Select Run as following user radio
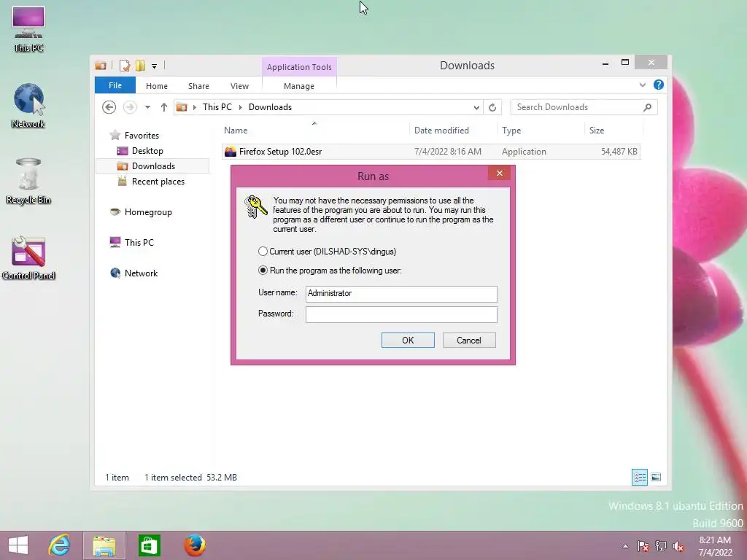747x560 pixels. [263, 271]
